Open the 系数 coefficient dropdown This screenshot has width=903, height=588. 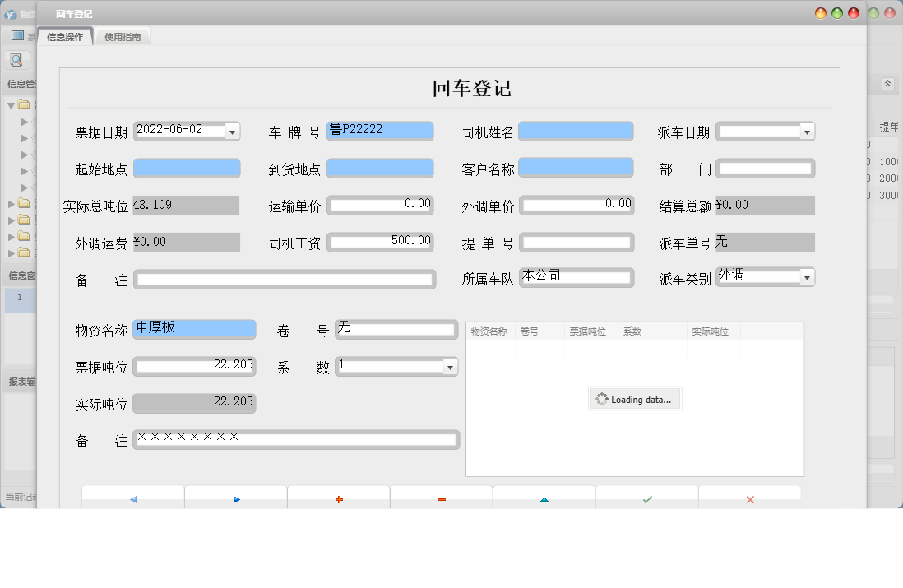click(x=450, y=367)
